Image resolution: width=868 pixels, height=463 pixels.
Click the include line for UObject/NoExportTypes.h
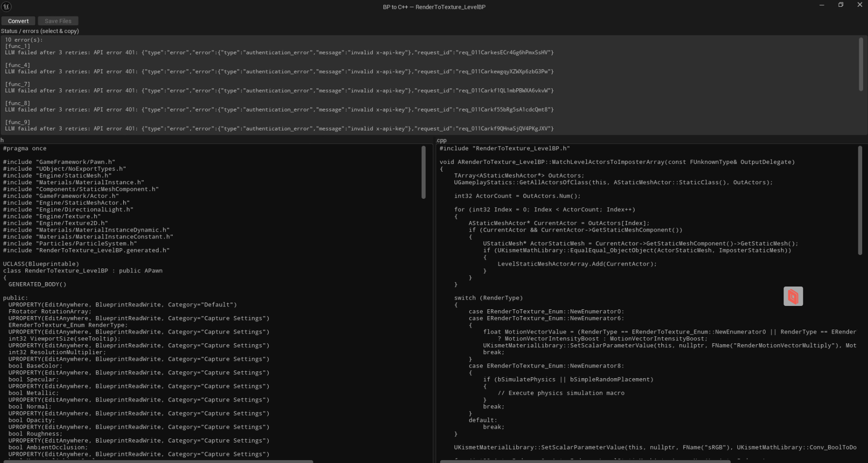pyautogui.click(x=65, y=169)
